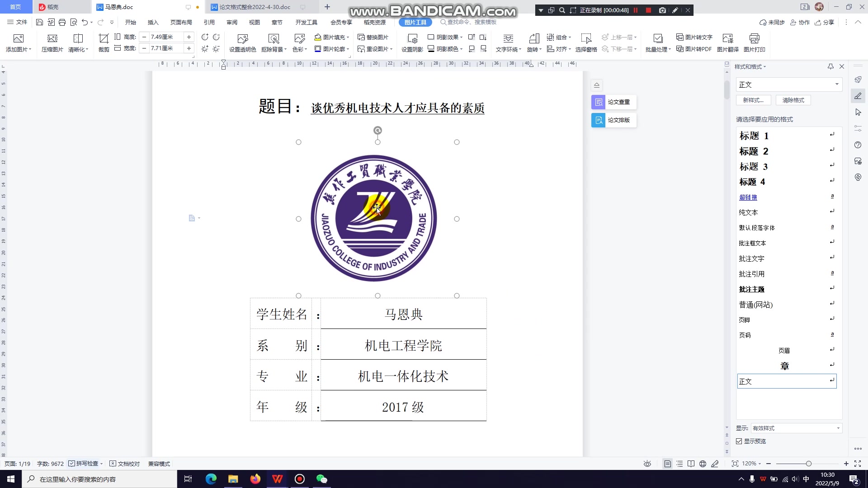Click the eye protection mode icon in status bar
This screenshot has width=868, height=488.
pyautogui.click(x=647, y=464)
